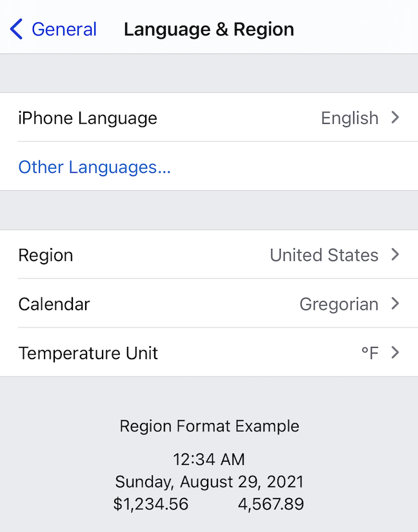Tap the chevron next to United States
Viewport: 418px width, 532px height.
tap(395, 255)
